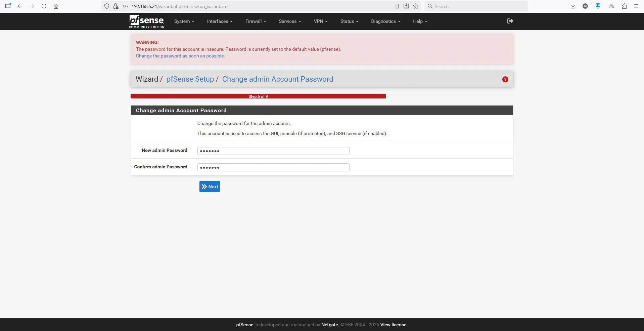Click the cloud extension icon in toolbar

[611, 6]
